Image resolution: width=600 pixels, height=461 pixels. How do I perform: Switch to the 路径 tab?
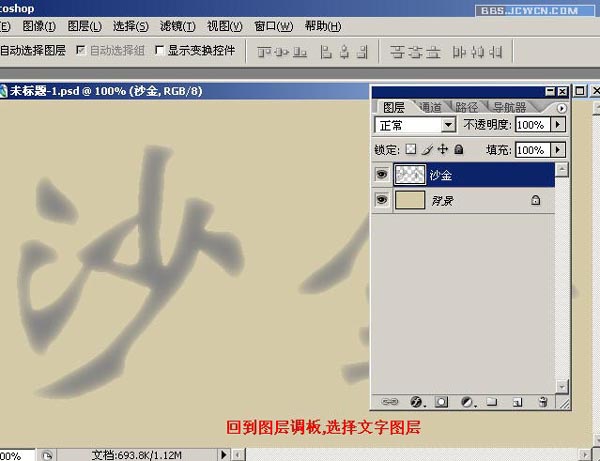[466, 107]
